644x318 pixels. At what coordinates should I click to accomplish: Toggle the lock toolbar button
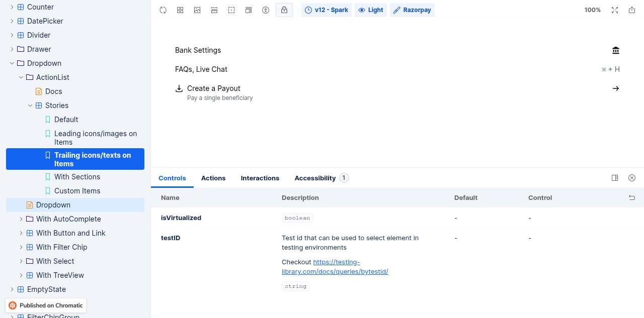pos(284,10)
